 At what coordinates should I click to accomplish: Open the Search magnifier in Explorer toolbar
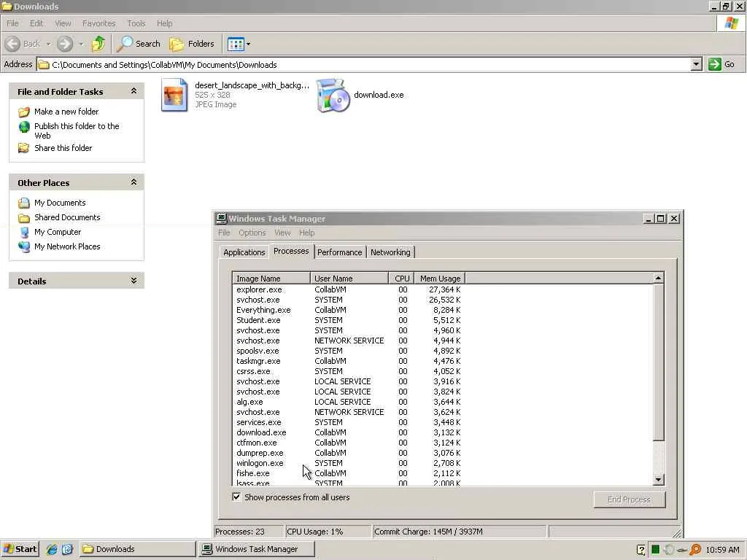tap(125, 44)
